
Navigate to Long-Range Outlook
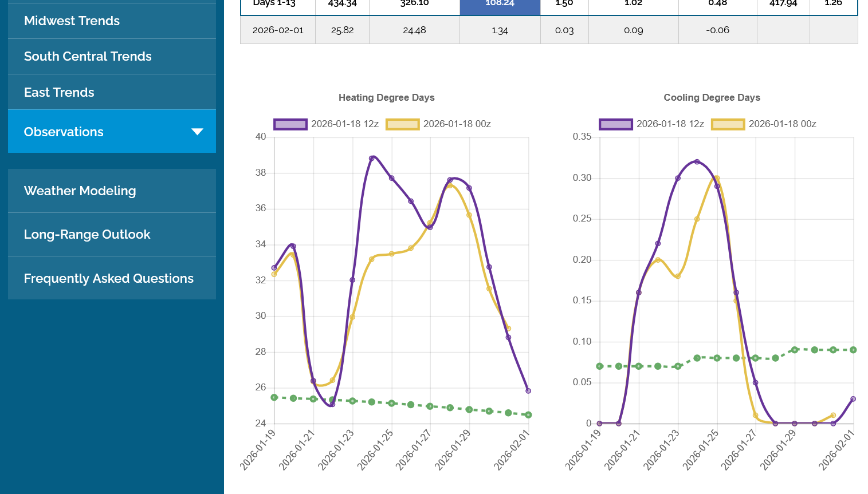coord(87,235)
